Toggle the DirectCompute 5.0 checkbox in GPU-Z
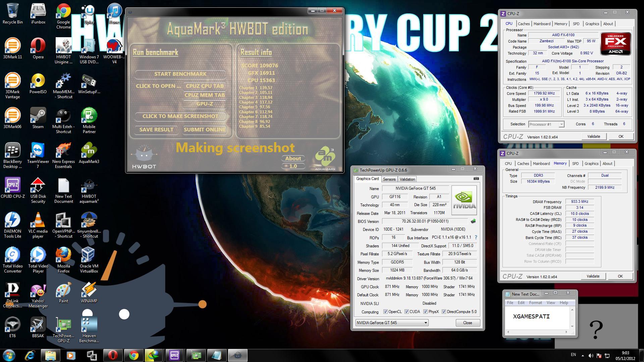644x362 pixels. [x=444, y=312]
